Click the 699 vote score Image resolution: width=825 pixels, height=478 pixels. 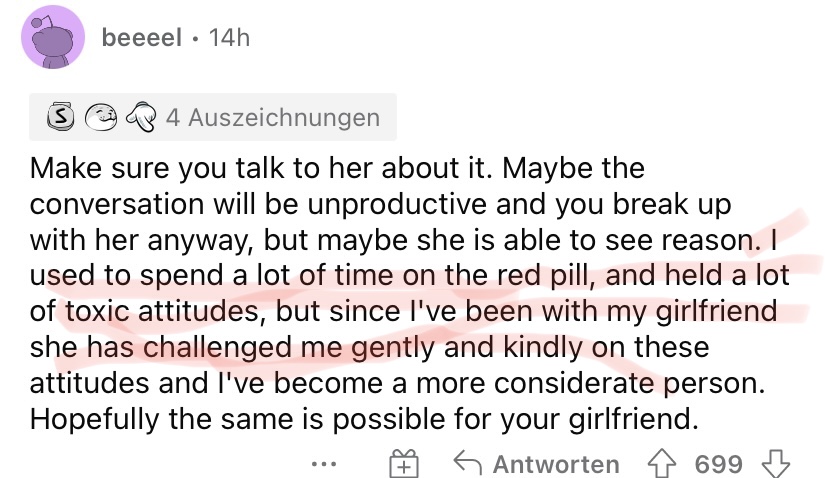[718, 464]
